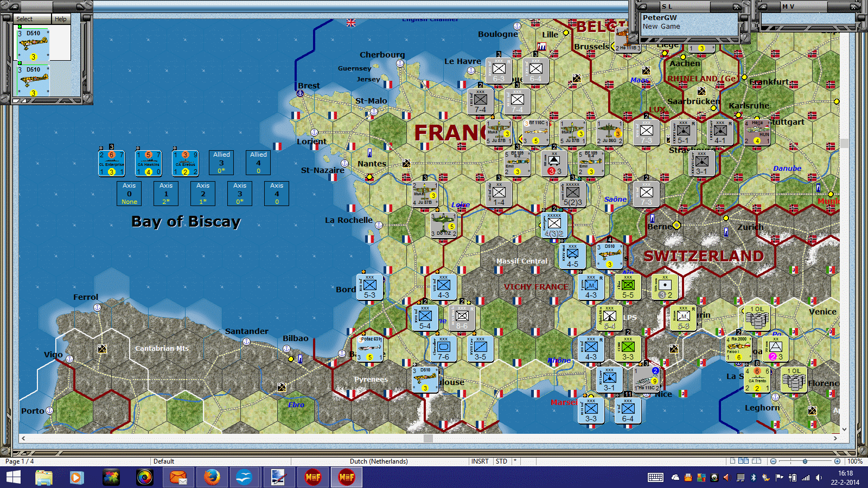Click the SWITZERLAND country label

[x=704, y=256]
